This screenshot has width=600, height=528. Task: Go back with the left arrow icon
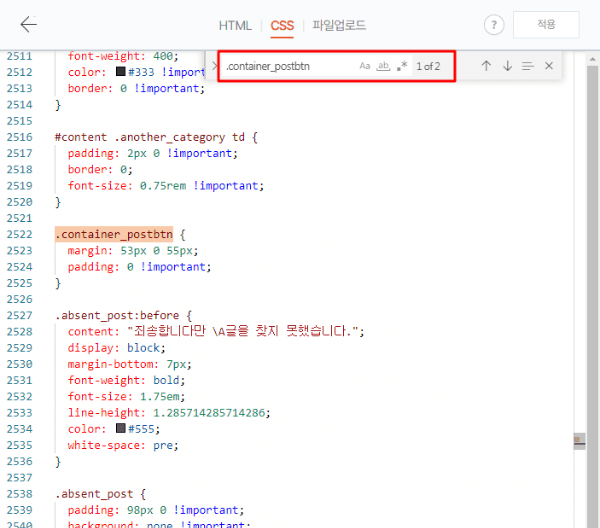29,24
